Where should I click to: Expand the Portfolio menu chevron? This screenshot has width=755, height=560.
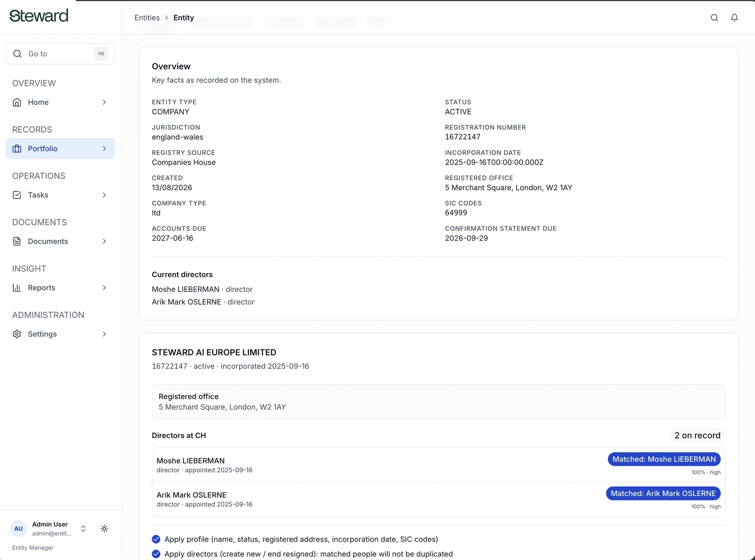click(104, 149)
